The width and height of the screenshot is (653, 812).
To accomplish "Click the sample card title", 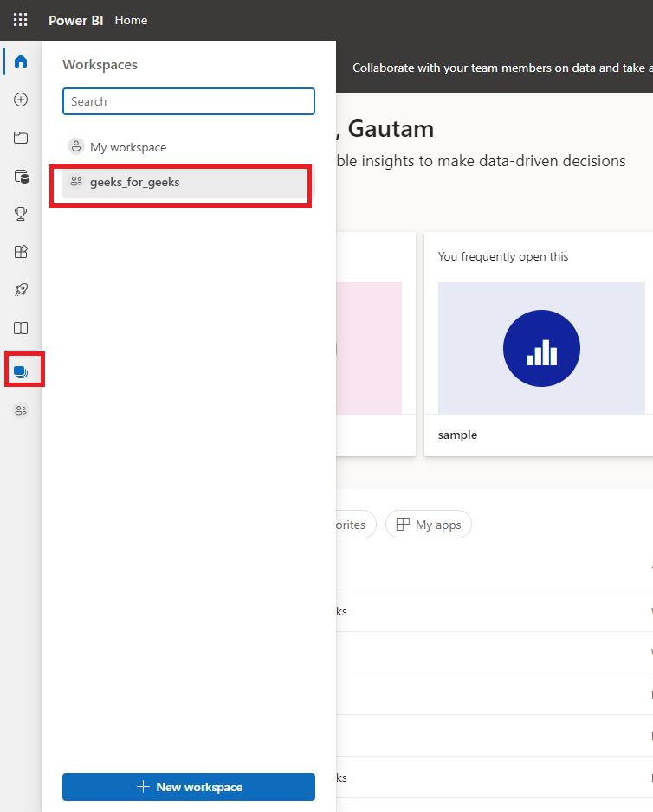I will point(457,435).
